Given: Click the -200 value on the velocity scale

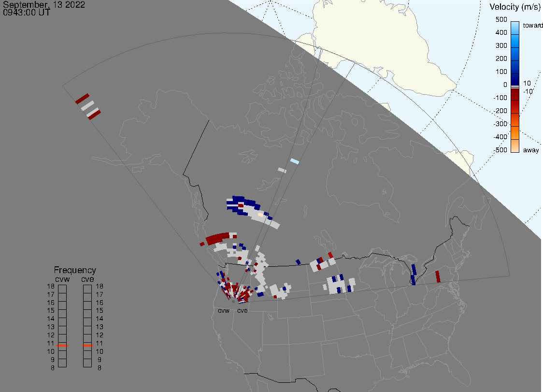Looking at the screenshot, I should point(500,111).
